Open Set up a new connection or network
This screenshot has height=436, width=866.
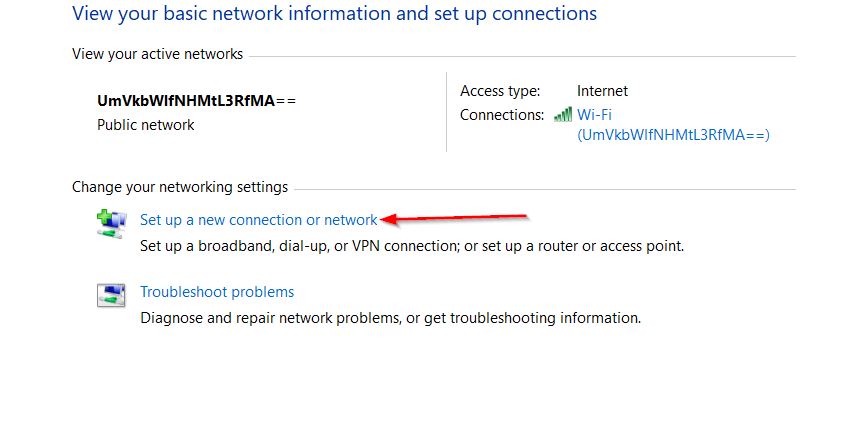(258, 220)
